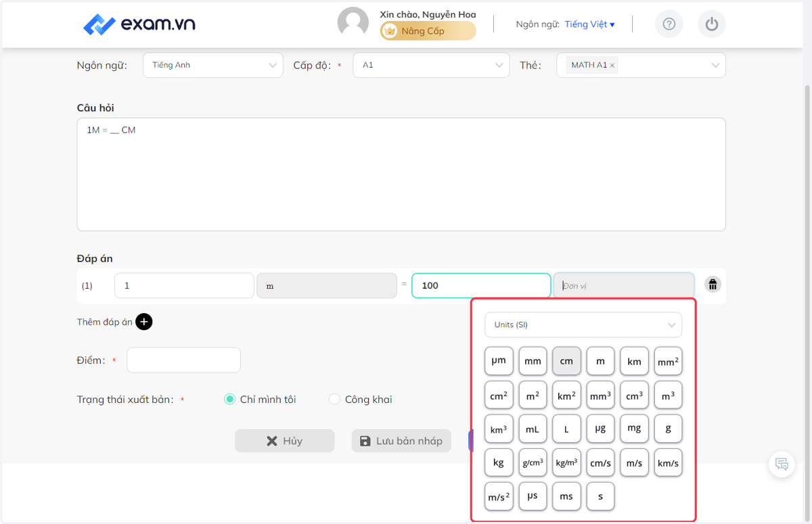Select the µm unit

[x=499, y=361]
